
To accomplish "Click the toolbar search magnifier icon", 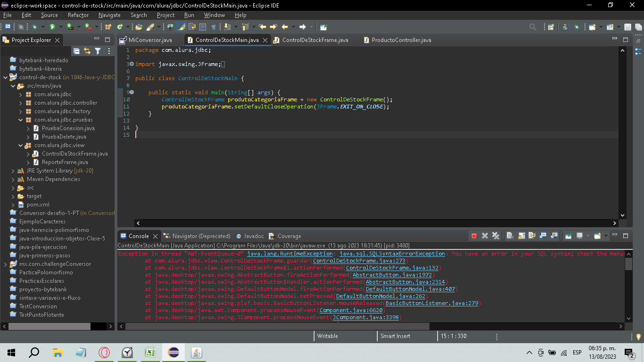I will tap(533, 27).
